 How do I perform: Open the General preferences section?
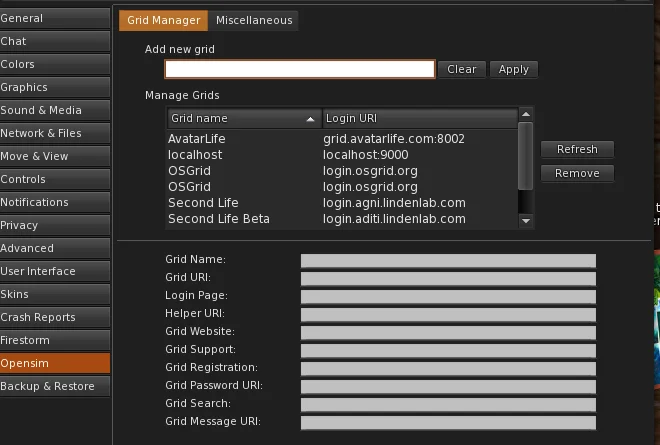(55, 18)
